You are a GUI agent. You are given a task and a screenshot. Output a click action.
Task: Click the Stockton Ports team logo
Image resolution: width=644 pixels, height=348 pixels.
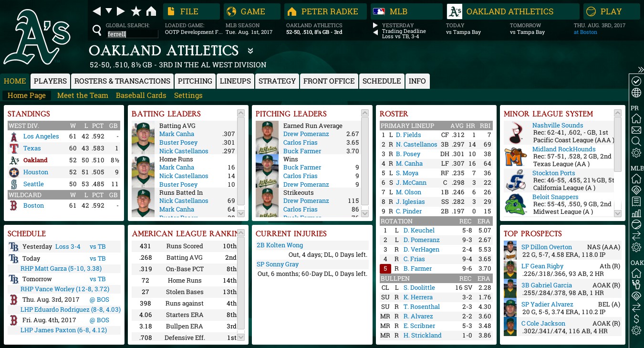pos(515,180)
